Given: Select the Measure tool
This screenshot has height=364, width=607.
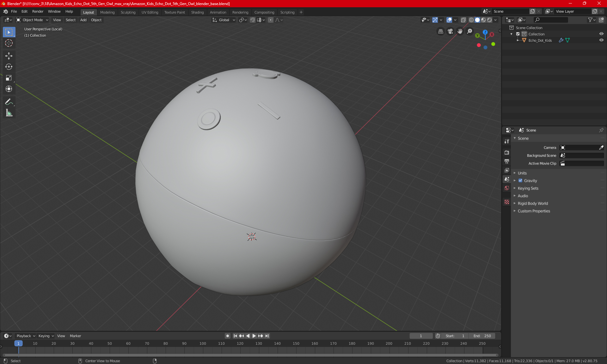Looking at the screenshot, I should 9,113.
